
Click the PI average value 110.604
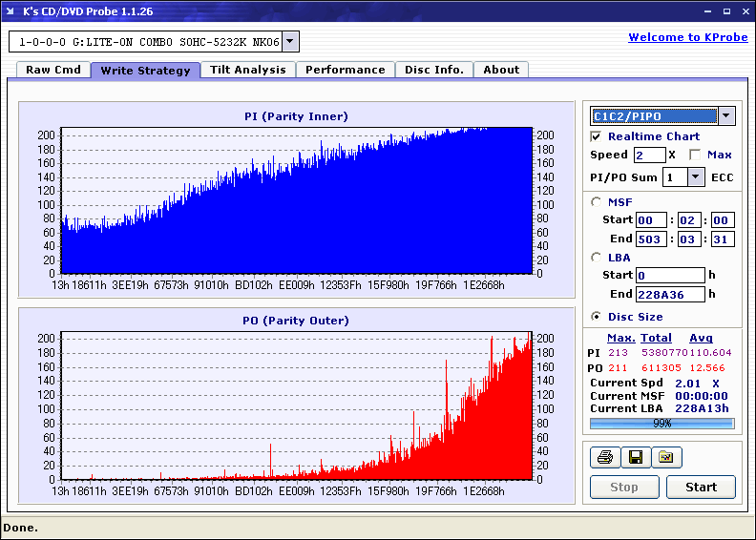(x=710, y=353)
